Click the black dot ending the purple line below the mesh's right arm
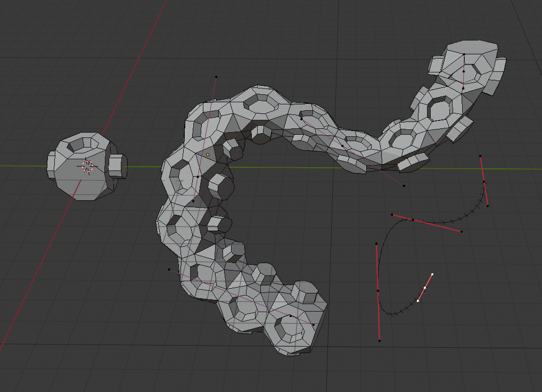The width and height of the screenshot is (542, 392). coord(404,186)
